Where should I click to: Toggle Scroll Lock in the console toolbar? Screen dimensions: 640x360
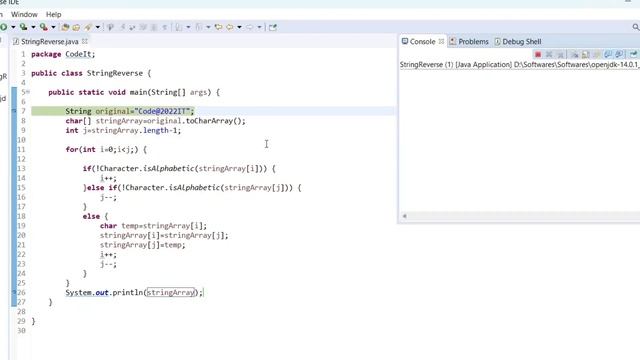coord(585,54)
